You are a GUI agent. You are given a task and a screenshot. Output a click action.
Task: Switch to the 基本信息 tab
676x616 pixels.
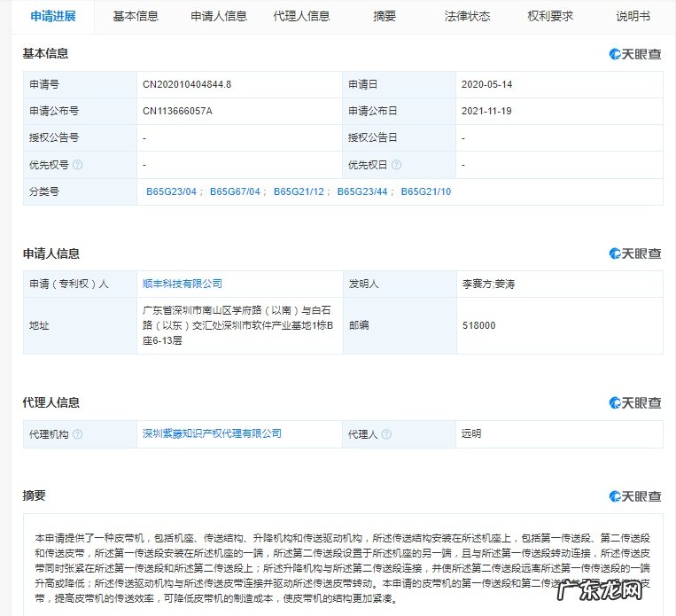coord(136,16)
